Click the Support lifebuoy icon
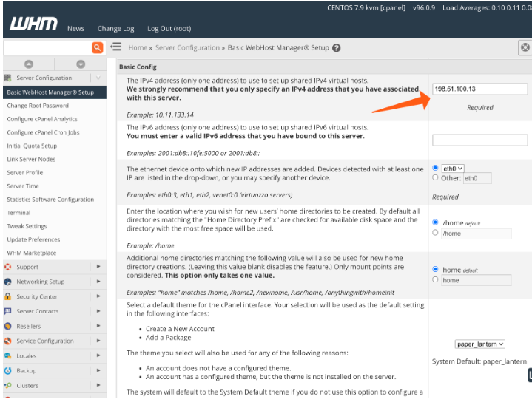Image resolution: width=532 pixels, height=405 pixels. pos(8,267)
